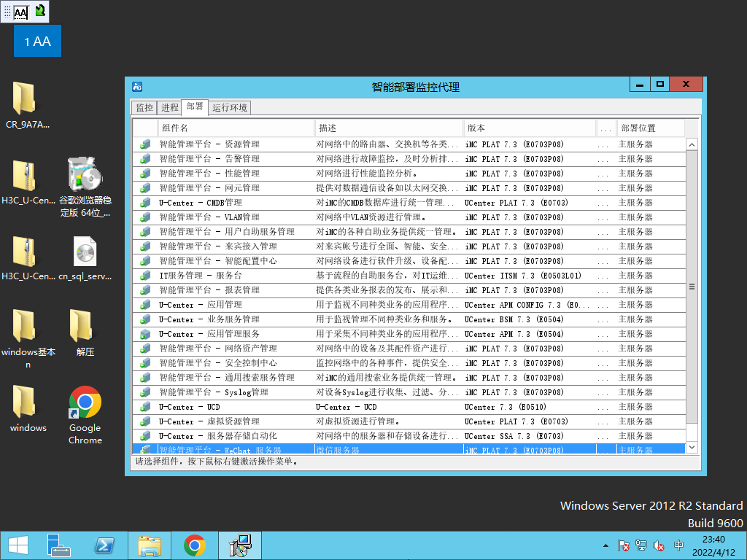Select component U-Center - 业务服务管理
Image resolution: width=747 pixels, height=560 pixels.
coord(209,319)
